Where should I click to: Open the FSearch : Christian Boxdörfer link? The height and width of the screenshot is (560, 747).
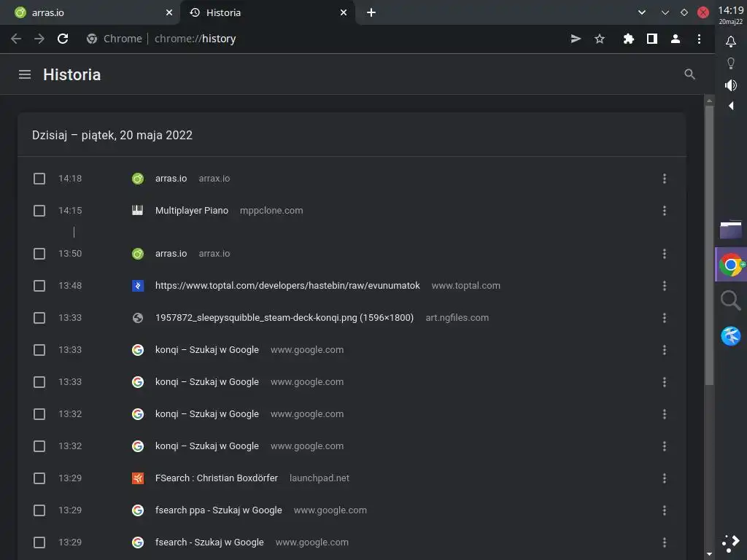216,478
